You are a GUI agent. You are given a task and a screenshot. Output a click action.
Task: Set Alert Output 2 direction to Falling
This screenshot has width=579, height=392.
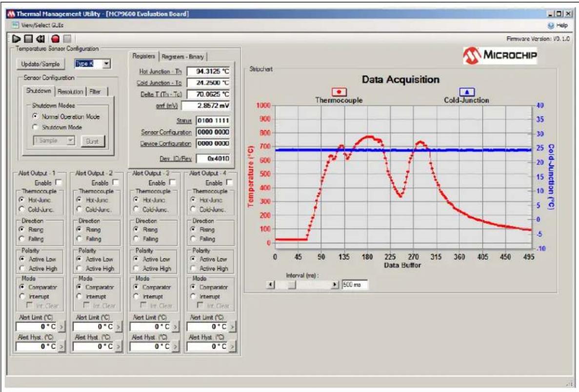(79, 239)
